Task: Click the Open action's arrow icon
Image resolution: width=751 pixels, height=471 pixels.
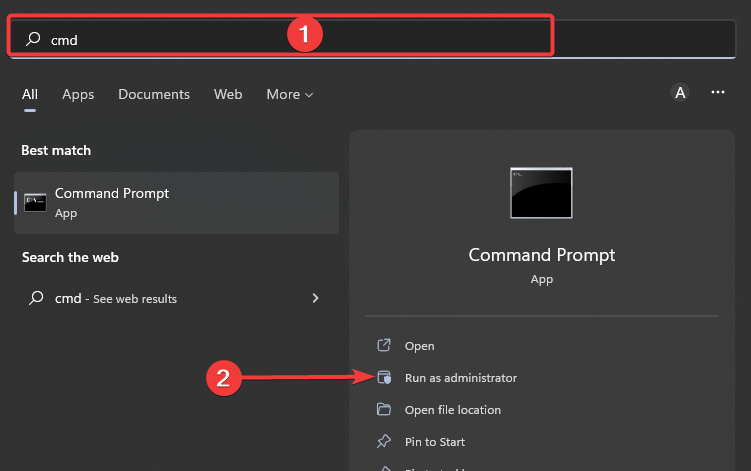Action: coord(384,345)
